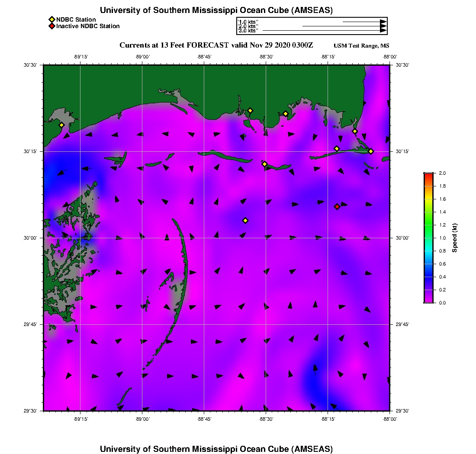Click the 1.0 kts arrow in the scale box
Viewport: 476px width, 454px height.
pyautogui.click(x=364, y=21)
